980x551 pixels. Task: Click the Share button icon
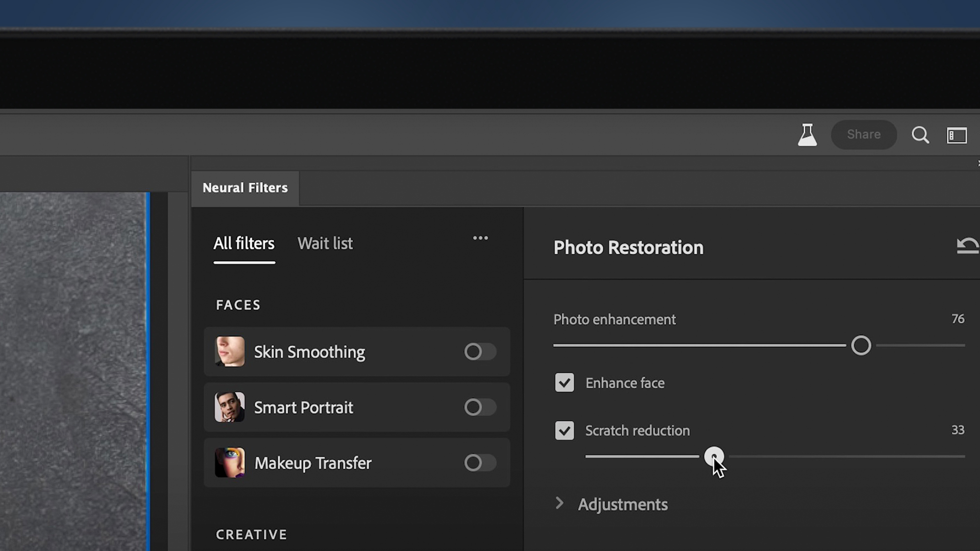point(863,135)
